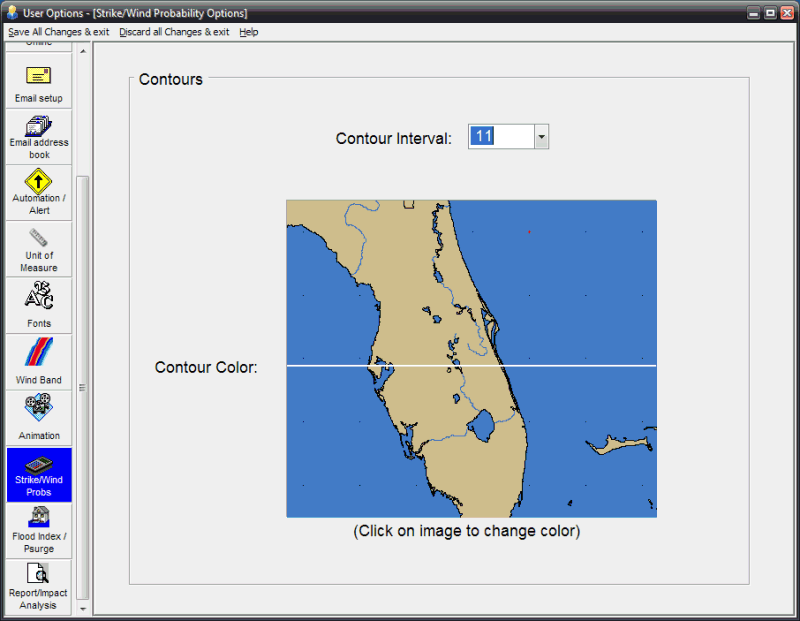Image resolution: width=800 pixels, height=621 pixels.
Task: Select the Automation / Alert icon
Action: 38,191
